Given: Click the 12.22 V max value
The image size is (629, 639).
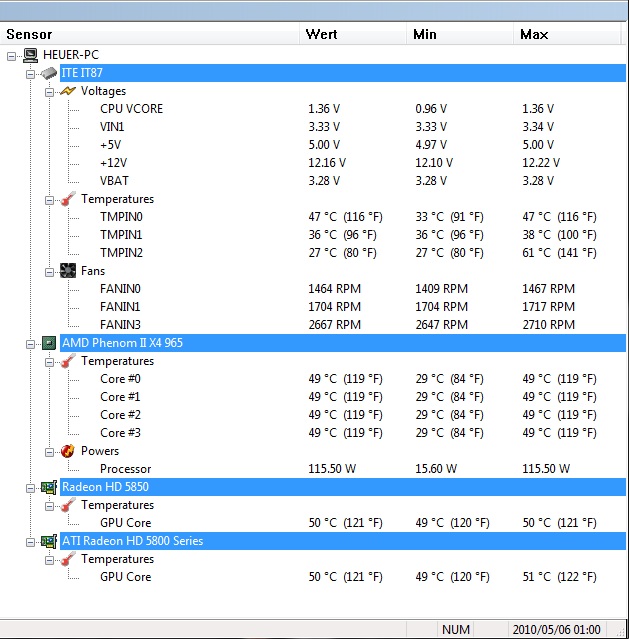Looking at the screenshot, I should (541, 163).
